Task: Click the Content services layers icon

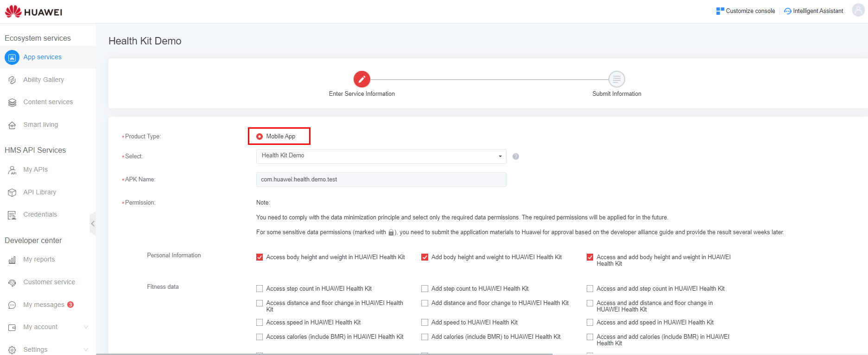Action: tap(13, 102)
